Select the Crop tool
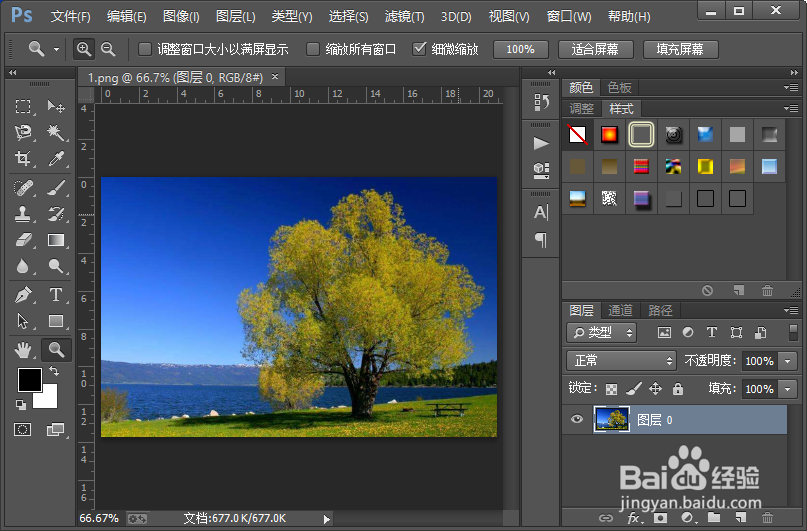The width and height of the screenshot is (807, 531). coord(23,158)
